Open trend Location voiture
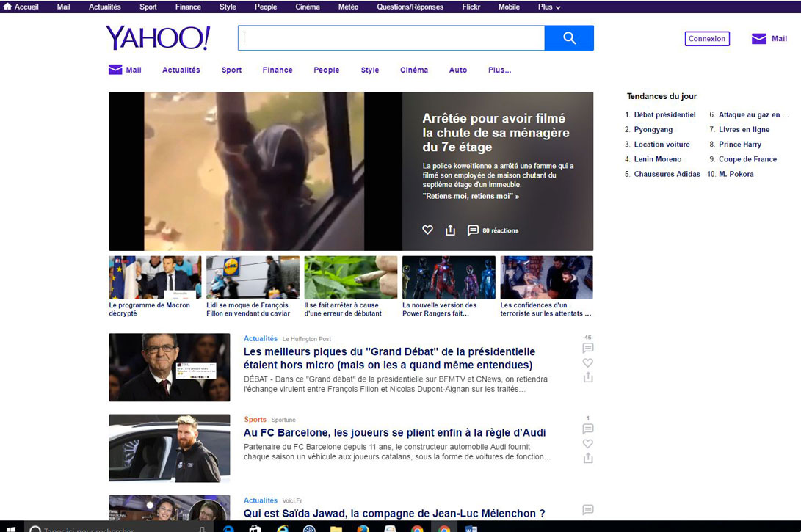This screenshot has height=532, width=801. [662, 145]
